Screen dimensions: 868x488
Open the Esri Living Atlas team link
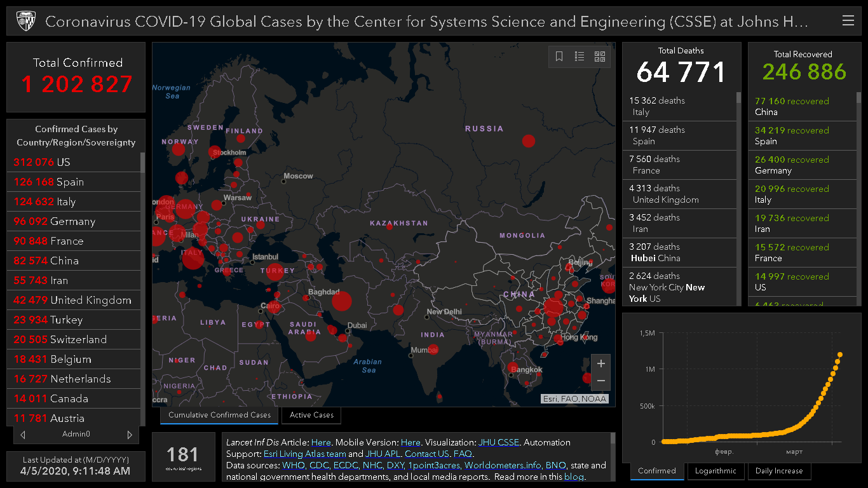(x=304, y=454)
